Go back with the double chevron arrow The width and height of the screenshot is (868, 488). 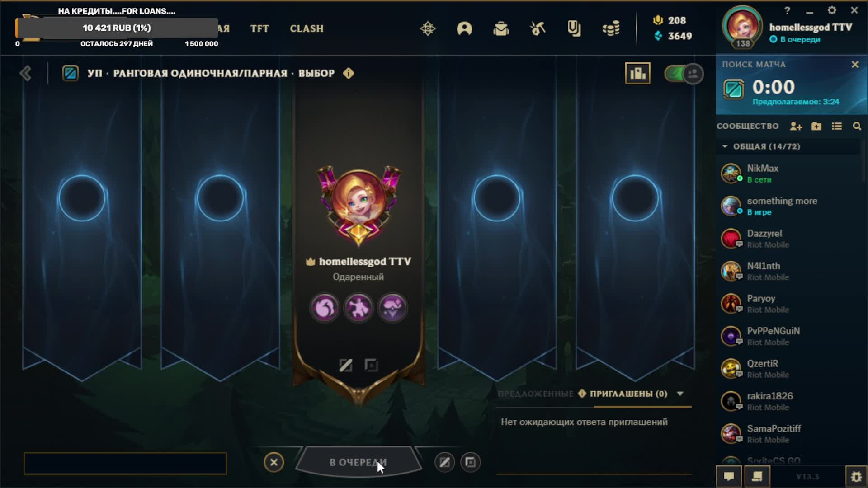[x=25, y=73]
